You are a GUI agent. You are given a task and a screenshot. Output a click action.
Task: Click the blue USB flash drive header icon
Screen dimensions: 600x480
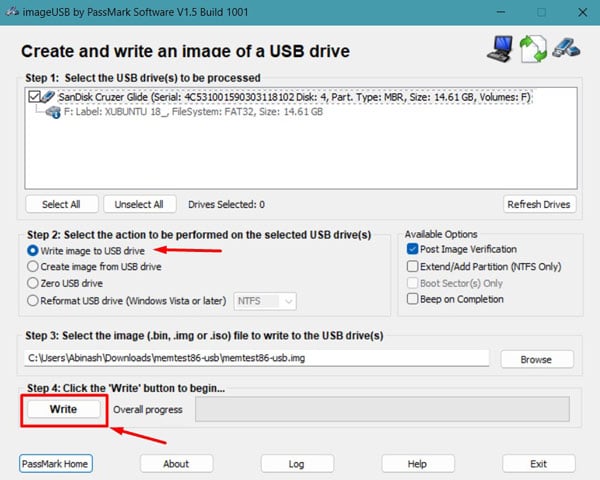[566, 47]
